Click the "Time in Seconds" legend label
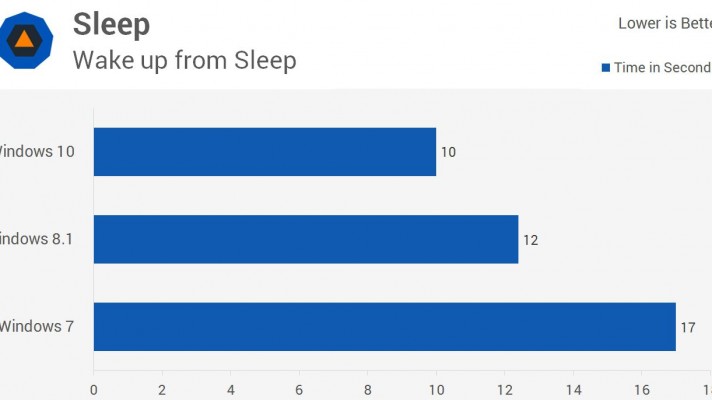Image resolution: width=712 pixels, height=400 pixels. [661, 68]
